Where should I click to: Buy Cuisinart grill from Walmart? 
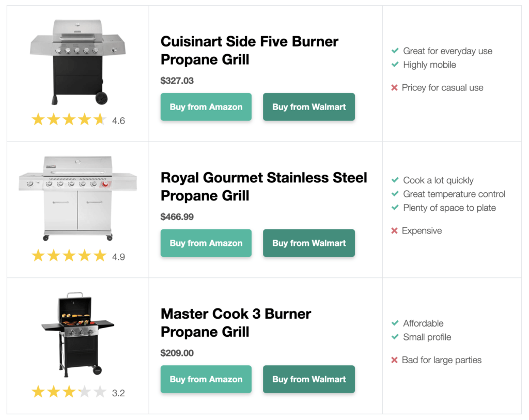tap(309, 107)
